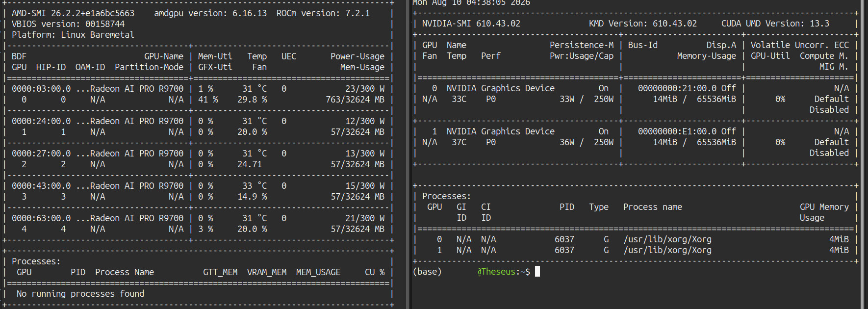Screen dimensions: 868x309
Task: Click the 12/300 W power reading
Action: coord(365,121)
